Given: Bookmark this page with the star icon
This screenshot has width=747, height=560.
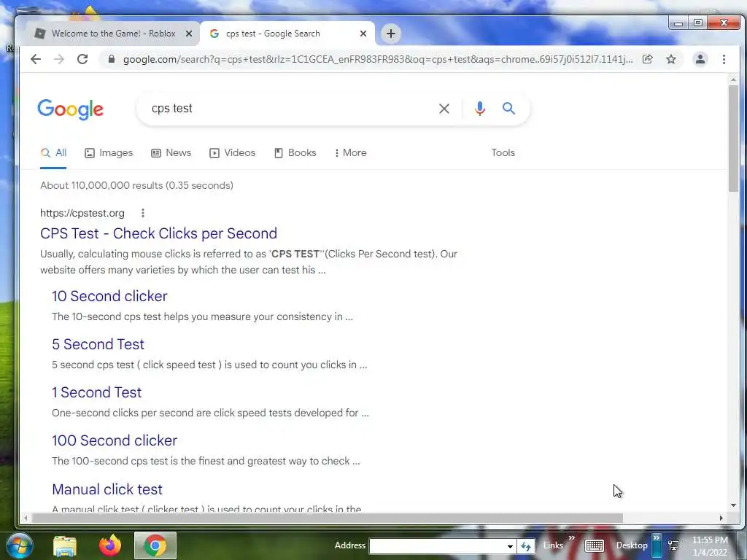Looking at the screenshot, I should tap(671, 59).
